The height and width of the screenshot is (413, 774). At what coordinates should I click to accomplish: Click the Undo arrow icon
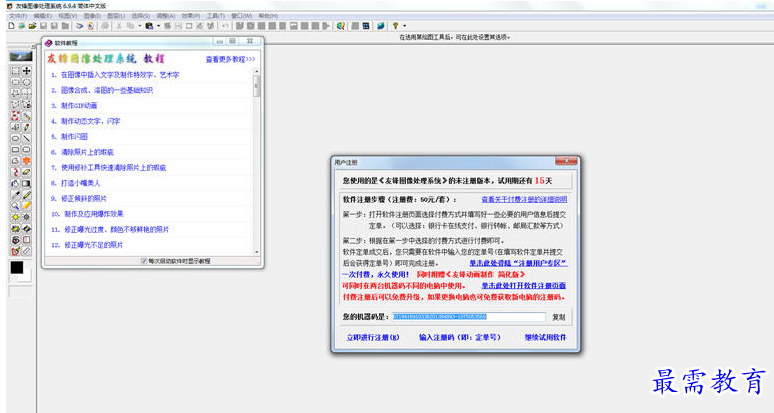coord(225,26)
